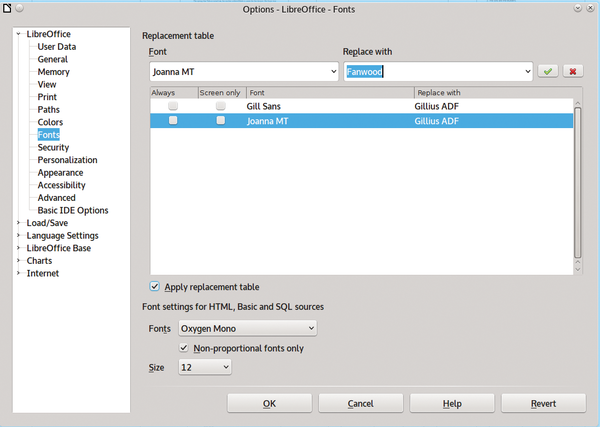
Task: Open the Personalization options page
Action: tap(67, 160)
